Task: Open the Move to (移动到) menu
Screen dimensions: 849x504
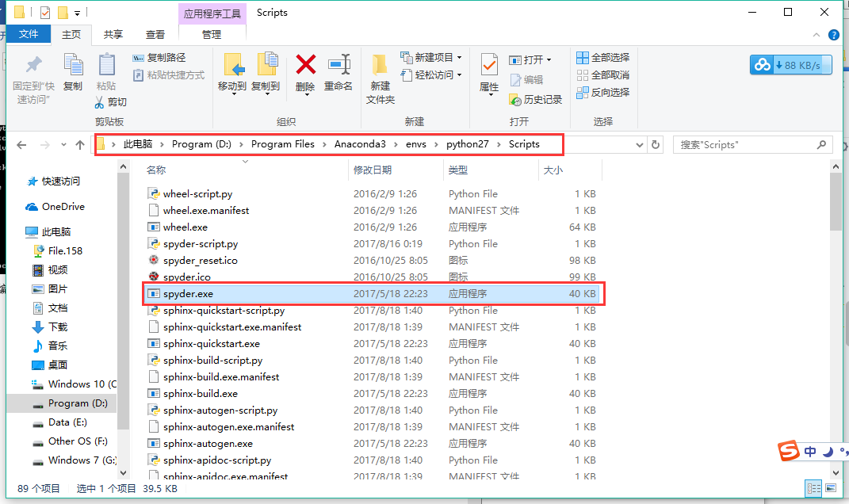Action: [232, 74]
